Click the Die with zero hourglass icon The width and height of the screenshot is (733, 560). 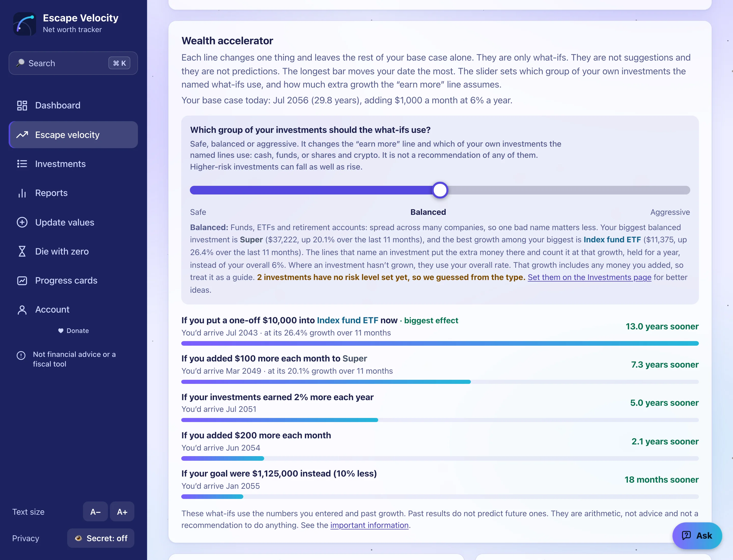(x=22, y=251)
